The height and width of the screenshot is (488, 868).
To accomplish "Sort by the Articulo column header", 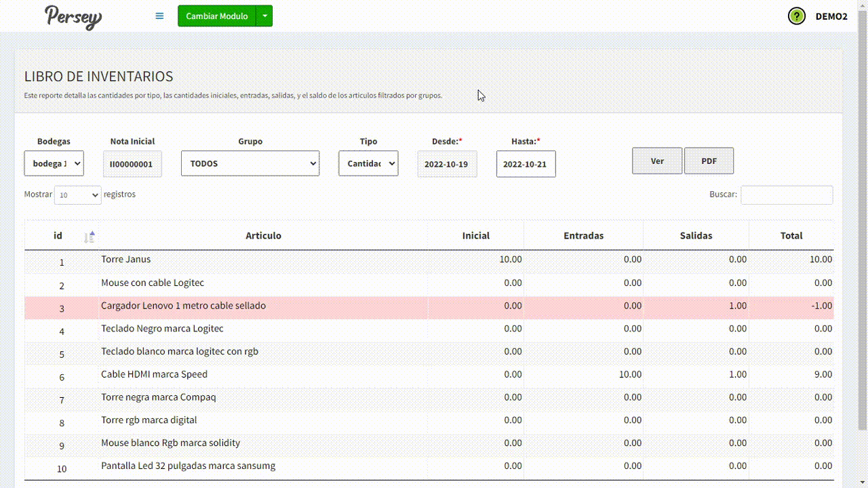I will tap(263, 236).
